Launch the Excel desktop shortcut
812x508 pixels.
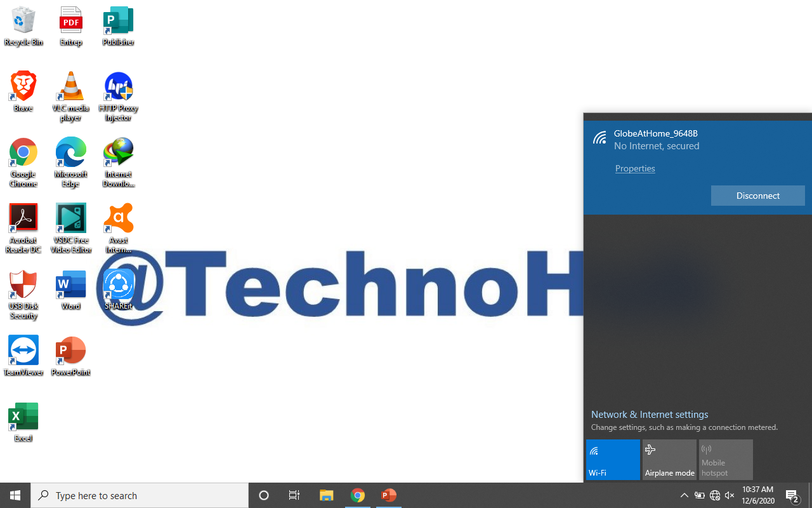pos(23,422)
